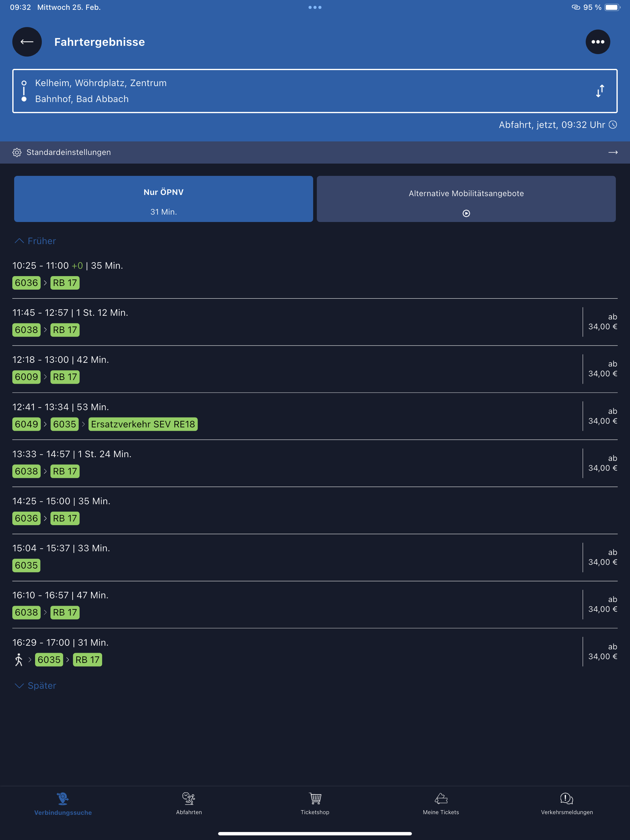Tap price ab 34,00 € for 15:04 connection
Image resolution: width=630 pixels, height=840 pixels.
pos(603,557)
